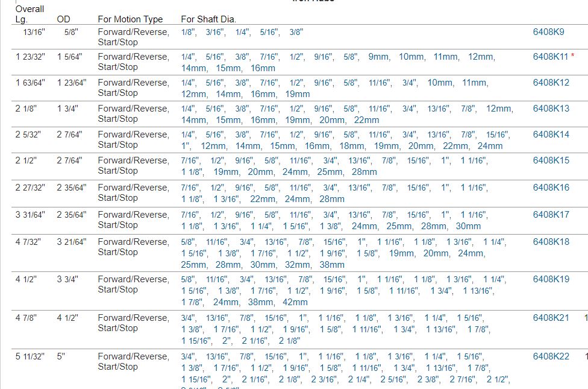This screenshot has width=588, height=389.
Task: Click the 6408K21 part link
Action: [551, 318]
